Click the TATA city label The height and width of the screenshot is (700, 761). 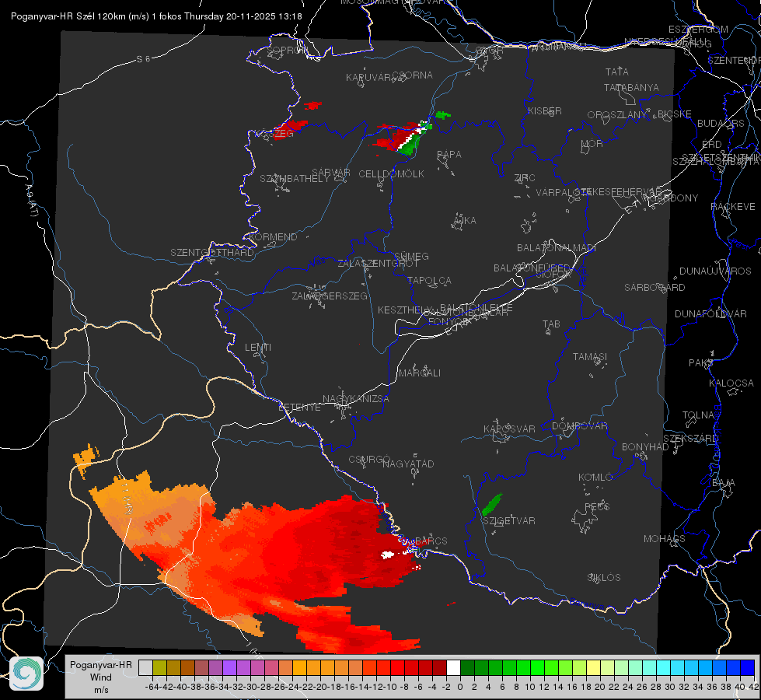[x=617, y=72]
